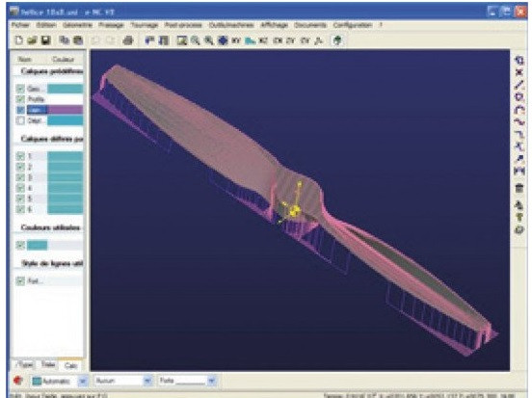Click the save diskette icon
This screenshot has height=398, width=532.
pos(46,40)
